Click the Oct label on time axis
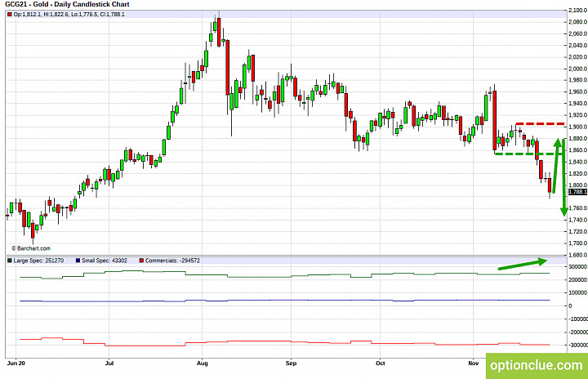The height and width of the screenshot is (379, 588). (381, 363)
